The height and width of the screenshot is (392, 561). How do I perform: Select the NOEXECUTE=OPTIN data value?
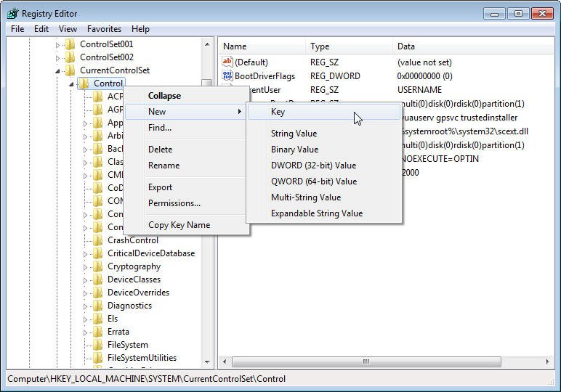point(440,159)
